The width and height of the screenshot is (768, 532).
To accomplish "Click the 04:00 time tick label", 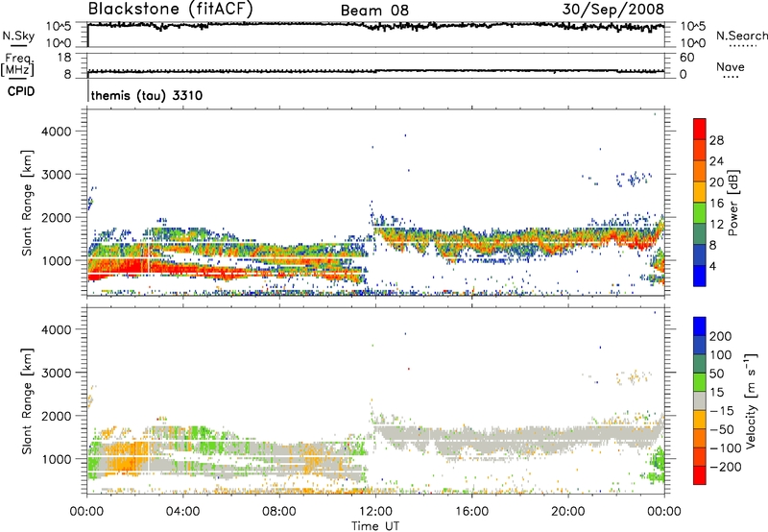I will [x=182, y=512].
